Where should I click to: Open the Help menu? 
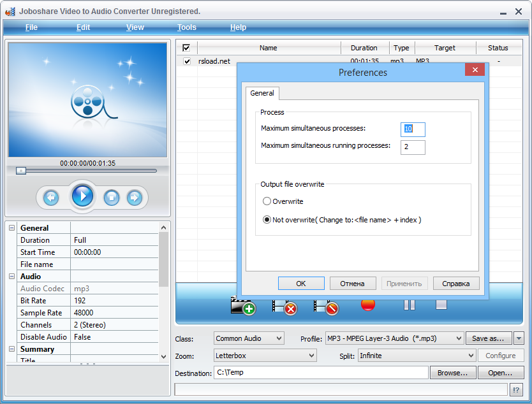(238, 27)
